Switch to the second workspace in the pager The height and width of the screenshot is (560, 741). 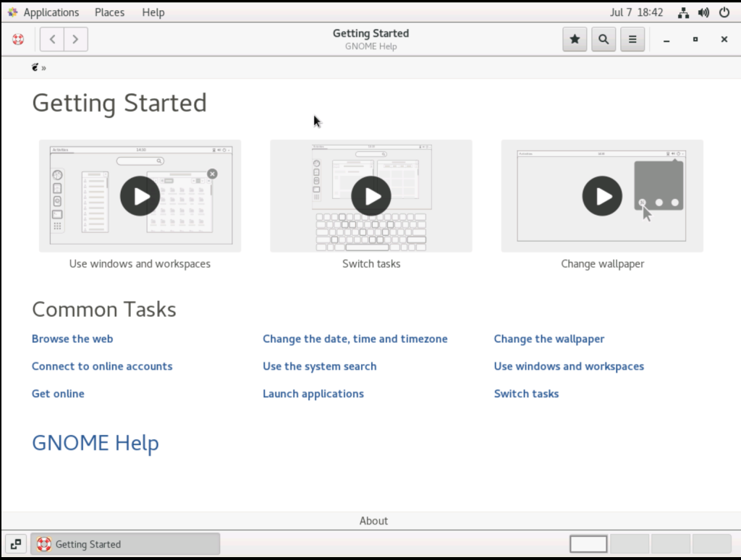coord(630,544)
